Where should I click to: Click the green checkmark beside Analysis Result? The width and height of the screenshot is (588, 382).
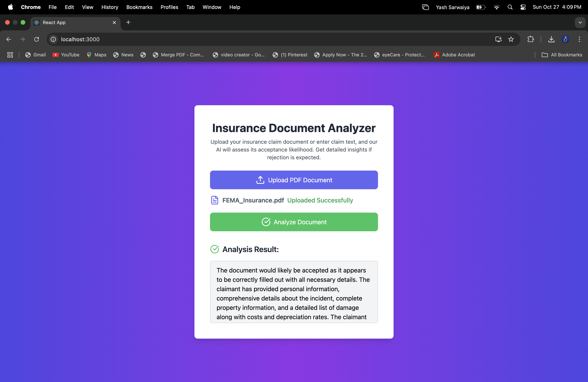pos(214,249)
